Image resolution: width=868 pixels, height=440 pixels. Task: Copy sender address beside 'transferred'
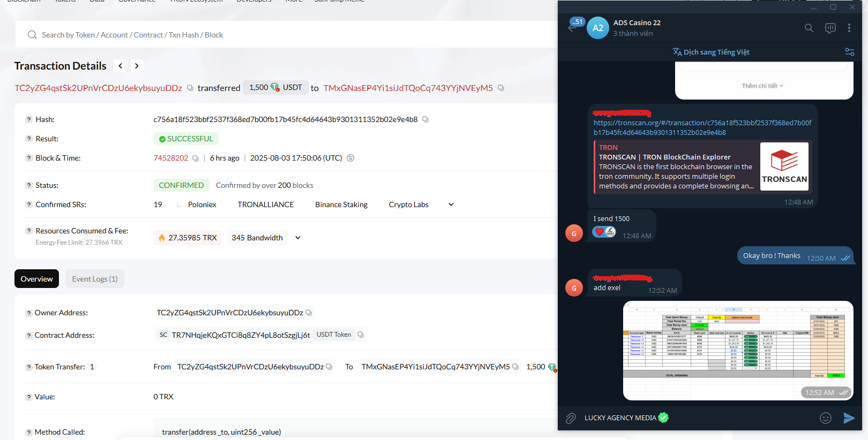pyautogui.click(x=190, y=88)
